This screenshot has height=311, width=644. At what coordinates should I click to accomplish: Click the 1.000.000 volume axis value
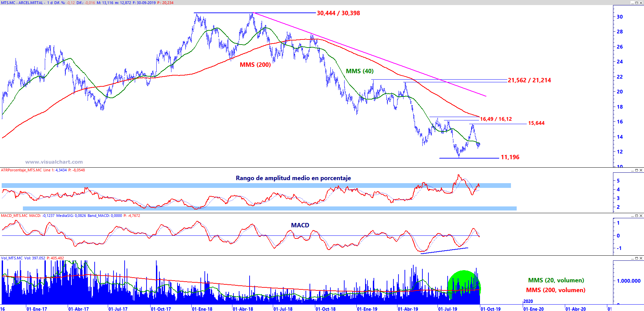(x=629, y=281)
